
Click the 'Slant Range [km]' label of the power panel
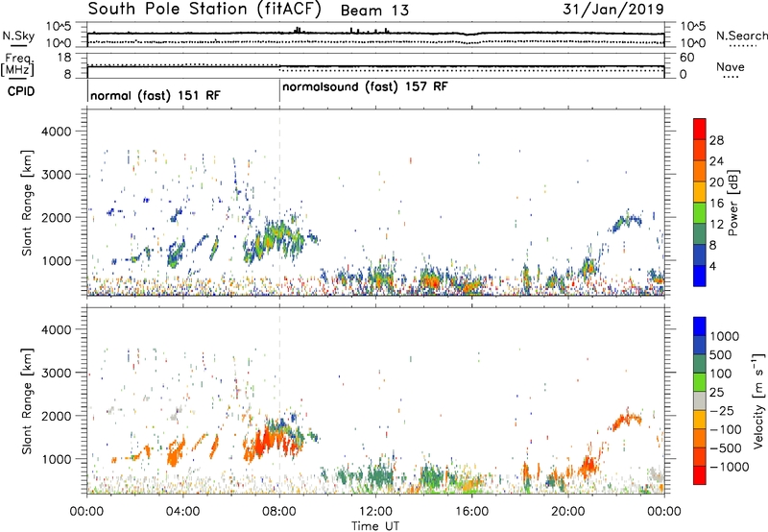coord(27,203)
